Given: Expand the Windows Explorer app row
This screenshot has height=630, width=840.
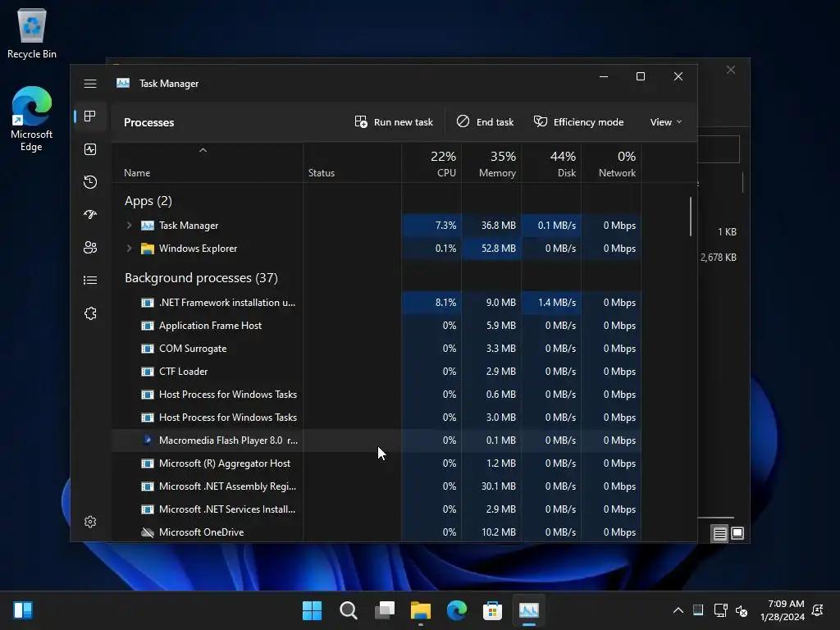Looking at the screenshot, I should tap(129, 249).
